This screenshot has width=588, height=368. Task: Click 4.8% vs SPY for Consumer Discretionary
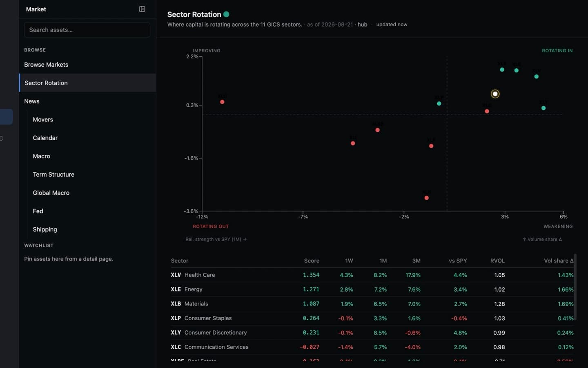click(460, 332)
